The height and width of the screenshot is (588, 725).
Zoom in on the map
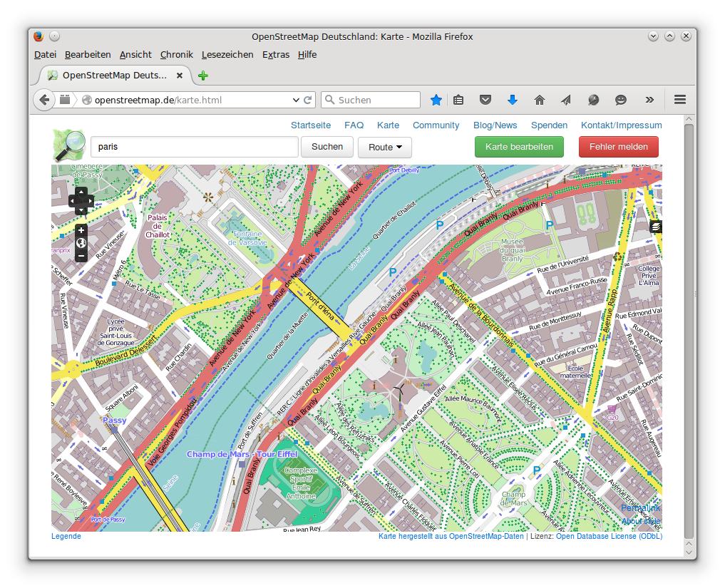coord(81,230)
